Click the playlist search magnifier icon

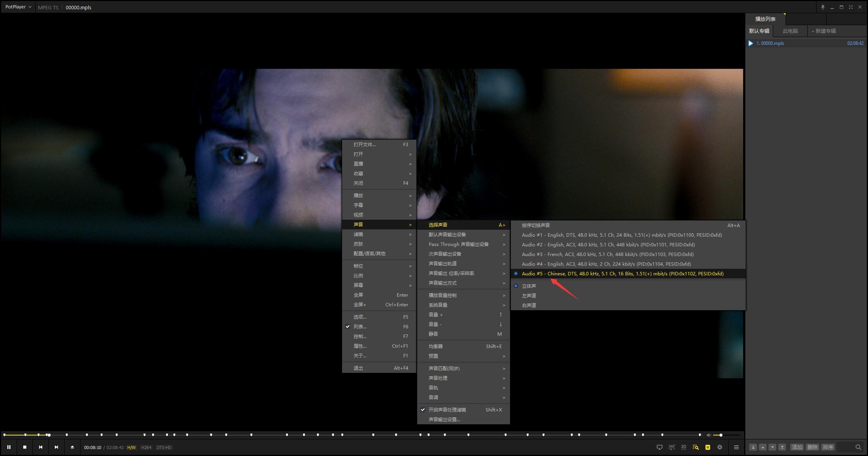pos(858,447)
